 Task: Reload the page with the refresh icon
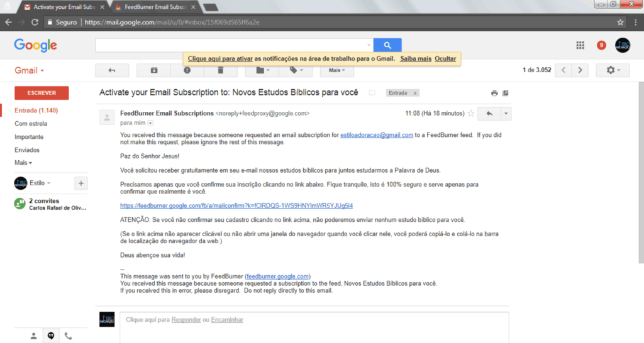coord(35,22)
